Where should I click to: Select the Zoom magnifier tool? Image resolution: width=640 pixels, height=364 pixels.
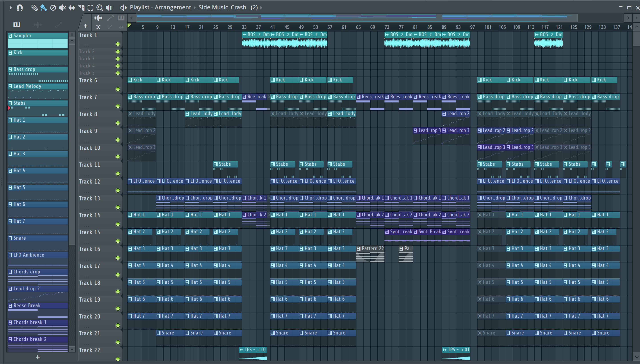100,8
